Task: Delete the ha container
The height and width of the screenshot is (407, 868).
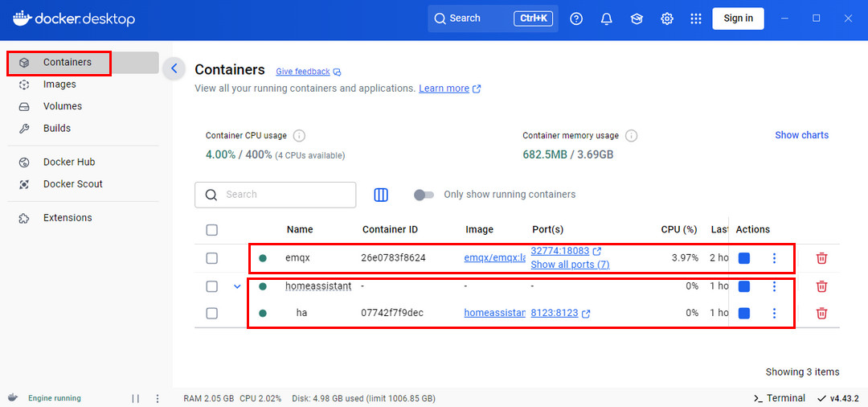Action: [822, 314]
